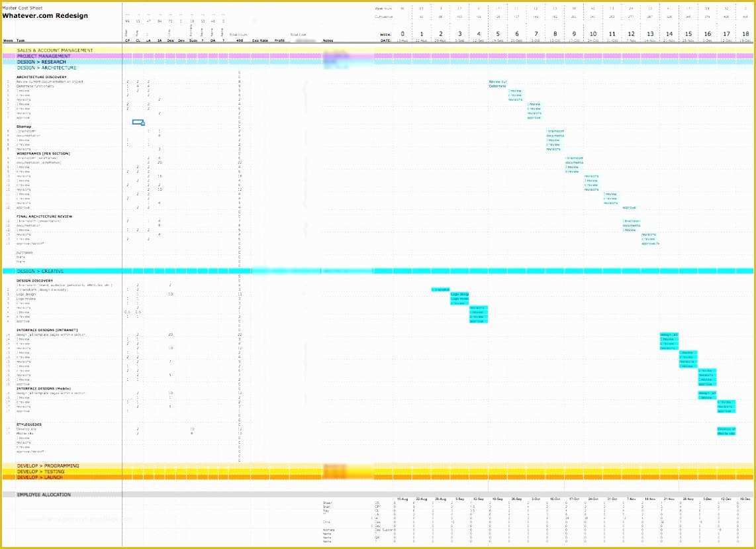
Task: Select the 'SALES & ACCOUNT MANAGEMENT' section row
Action: point(378,50)
